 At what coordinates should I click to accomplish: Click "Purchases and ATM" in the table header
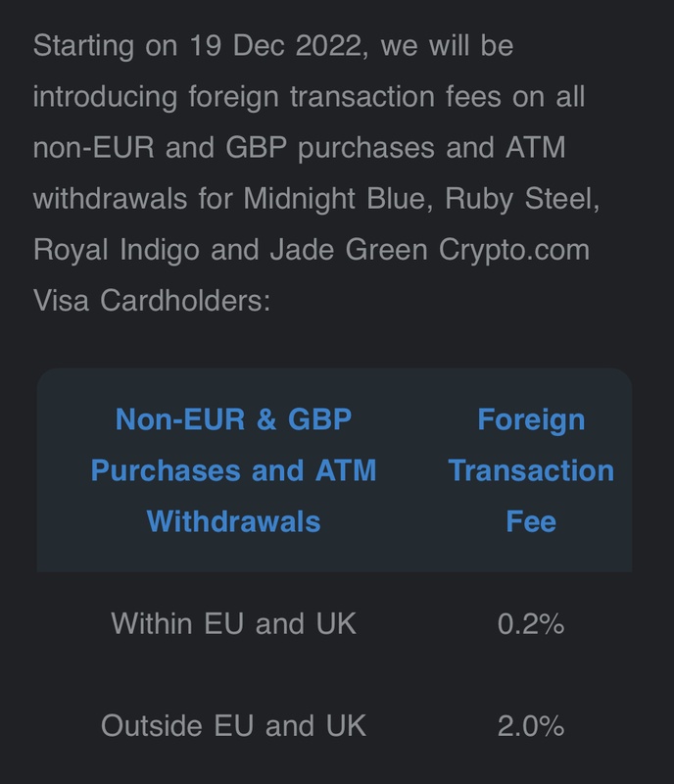point(233,469)
